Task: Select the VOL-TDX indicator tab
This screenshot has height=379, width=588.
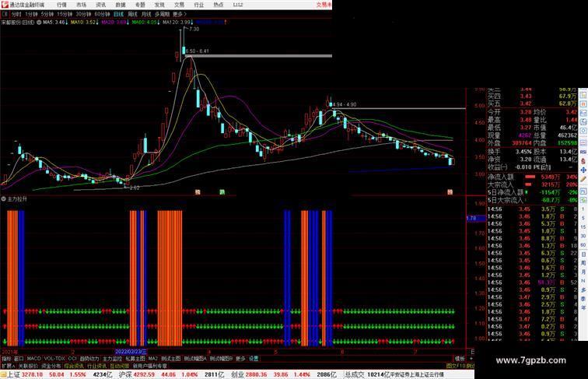Action: click(x=54, y=359)
